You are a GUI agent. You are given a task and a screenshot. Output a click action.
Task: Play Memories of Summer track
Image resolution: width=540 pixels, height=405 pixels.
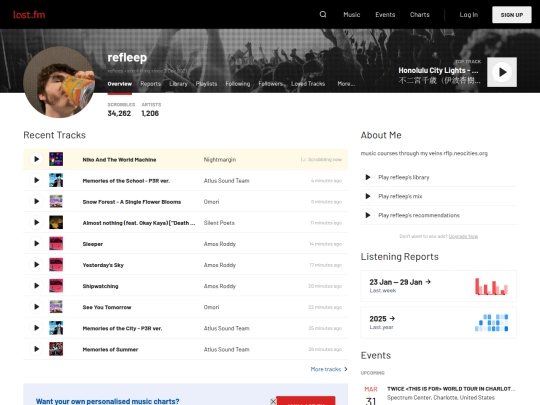[x=36, y=349]
